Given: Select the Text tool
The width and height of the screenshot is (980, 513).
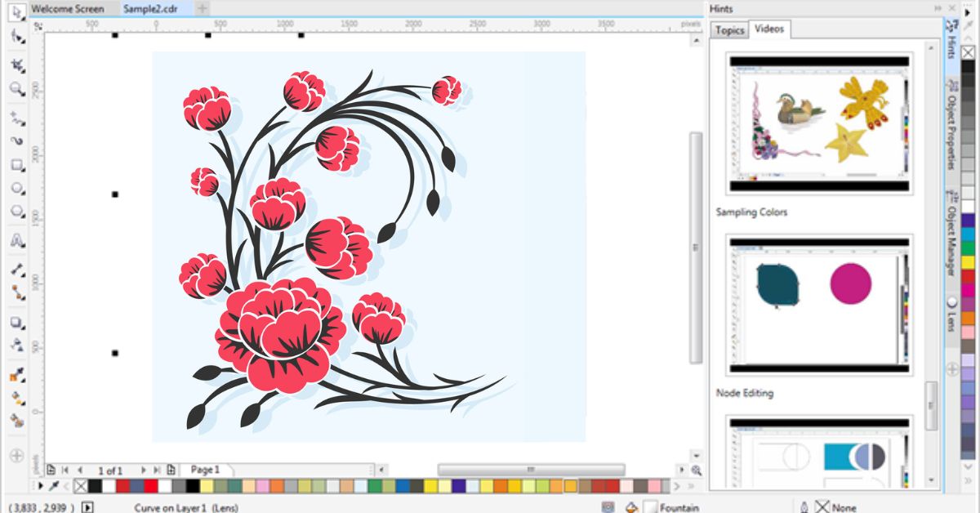Looking at the screenshot, I should [x=17, y=241].
